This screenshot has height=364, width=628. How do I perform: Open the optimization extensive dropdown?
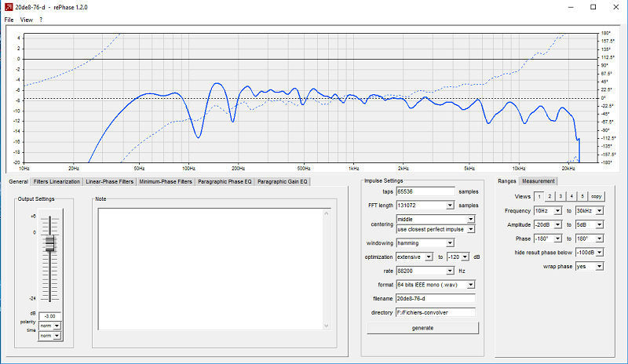[414, 257]
